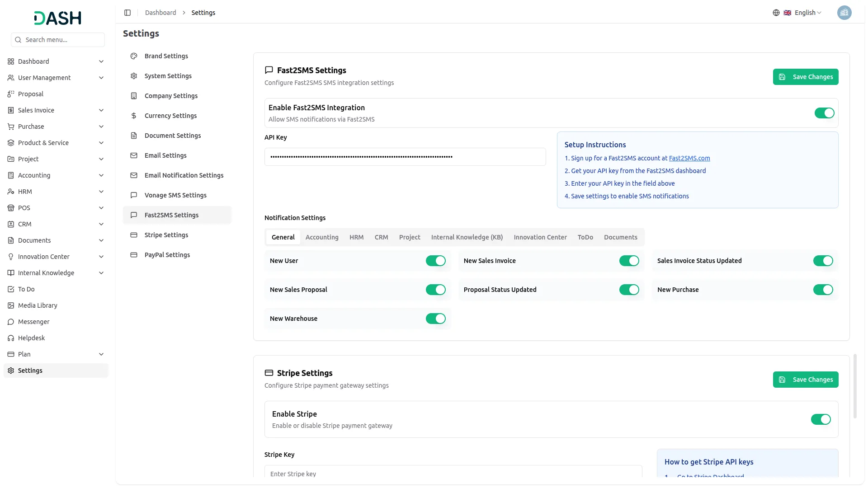868x488 pixels.
Task: Click the Innovation Center lightbulb icon
Action: pos(11,257)
